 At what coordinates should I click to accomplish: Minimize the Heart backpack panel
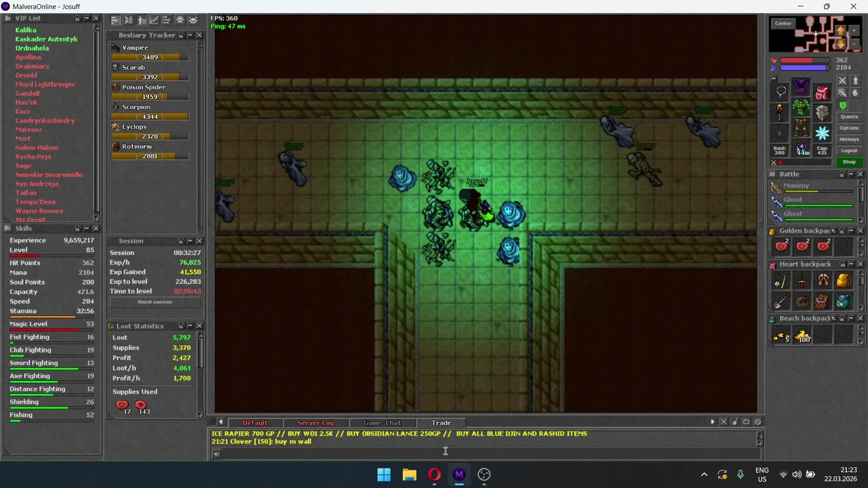[x=851, y=264]
